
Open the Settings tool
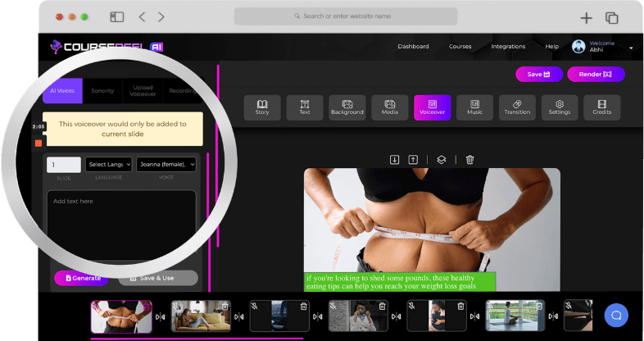click(x=560, y=107)
